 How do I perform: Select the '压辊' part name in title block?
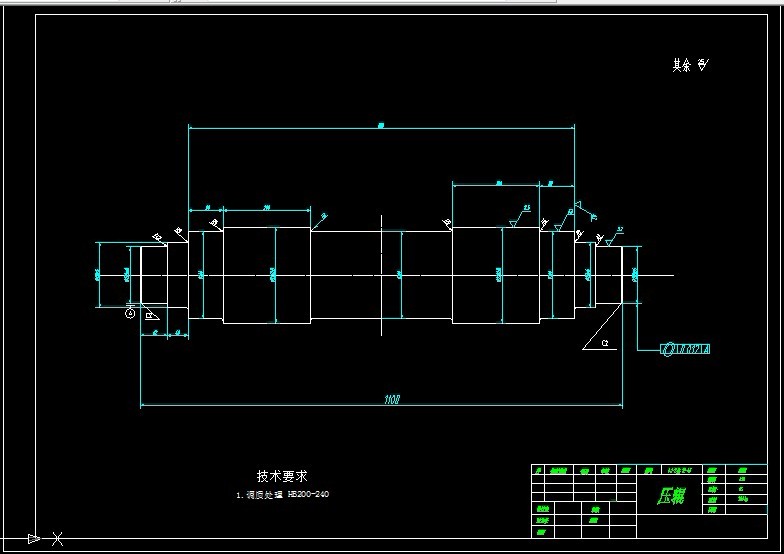click(x=670, y=496)
